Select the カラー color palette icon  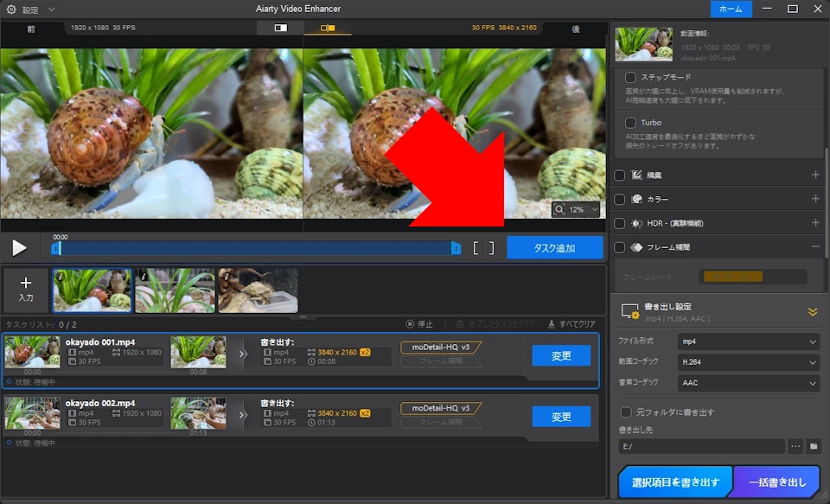tap(637, 199)
